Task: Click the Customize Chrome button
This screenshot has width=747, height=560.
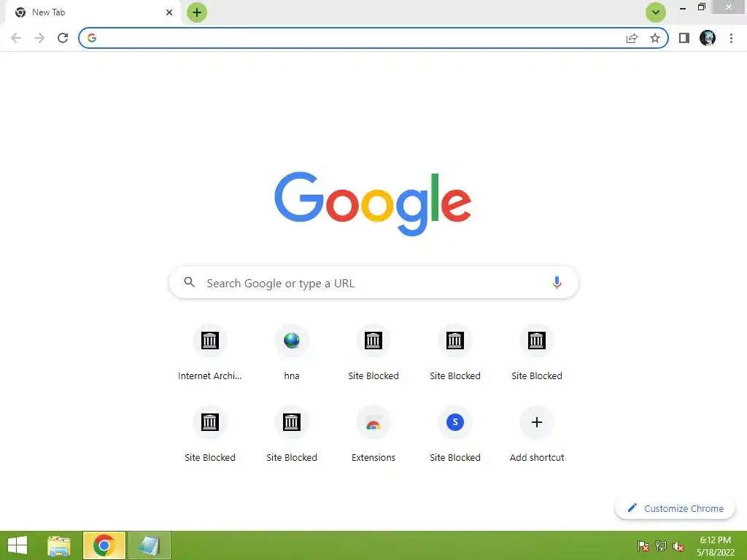Action: click(x=675, y=508)
